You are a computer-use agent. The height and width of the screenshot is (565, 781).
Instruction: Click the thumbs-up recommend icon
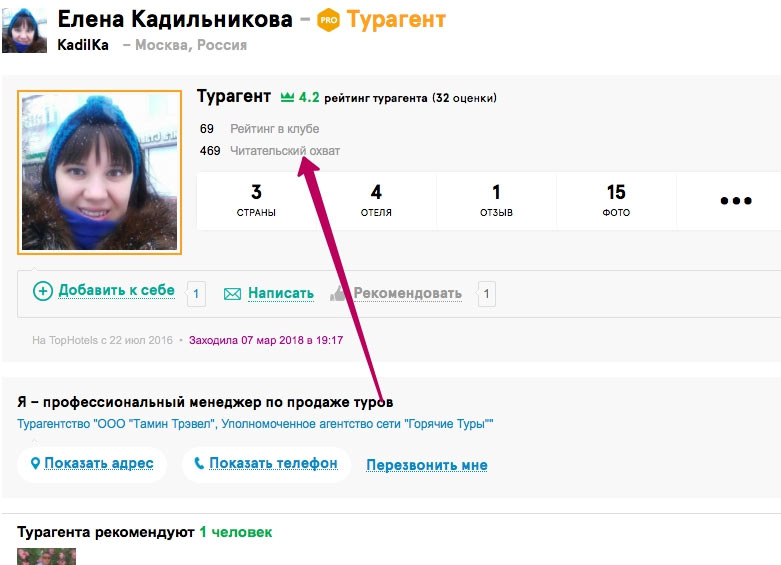pyautogui.click(x=338, y=294)
